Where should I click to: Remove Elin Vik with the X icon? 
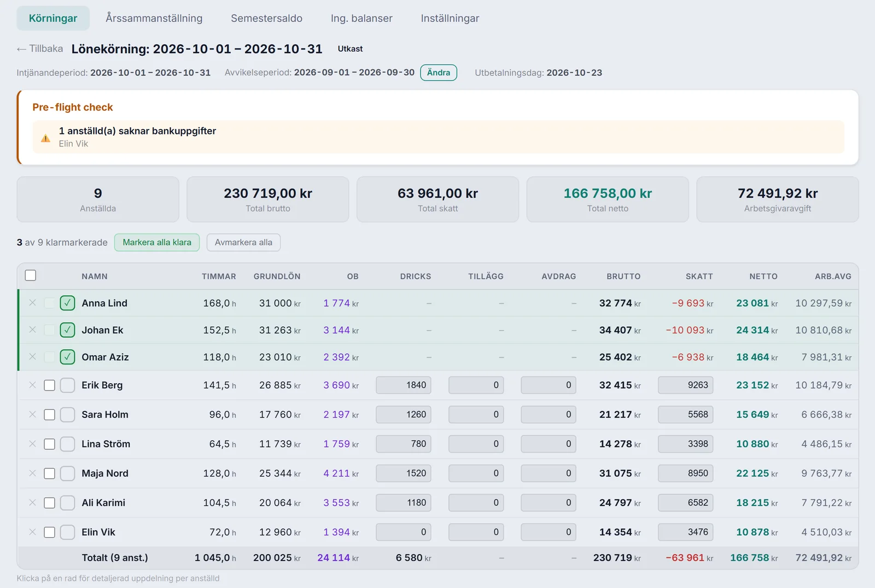(32, 532)
